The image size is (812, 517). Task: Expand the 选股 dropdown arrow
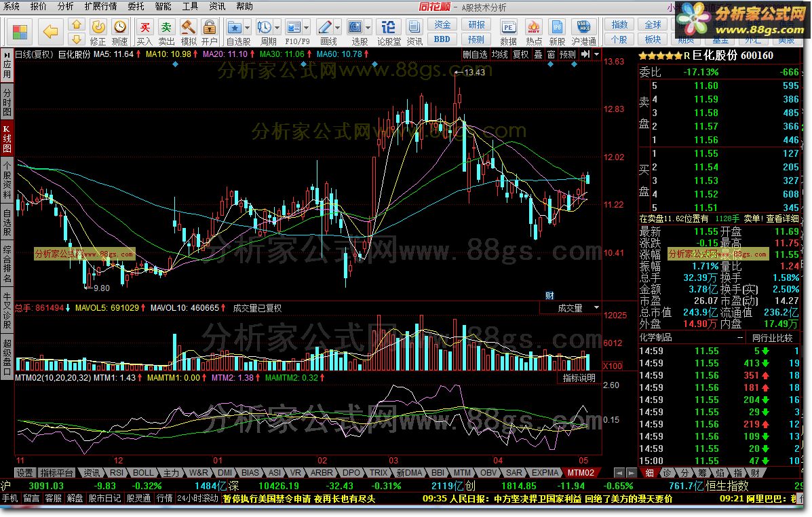[368, 27]
